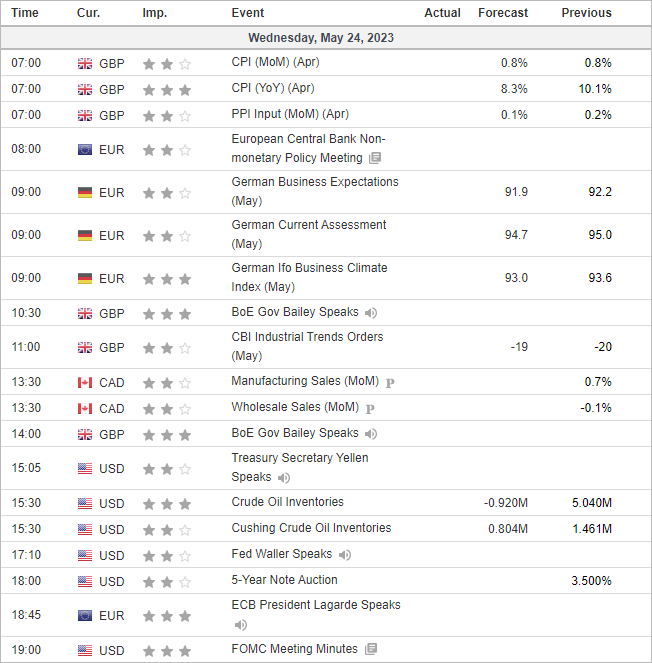The height and width of the screenshot is (663, 652).
Task: Click the speech icon next to Treasury Secretary Yellen Speaks
Action: [284, 478]
